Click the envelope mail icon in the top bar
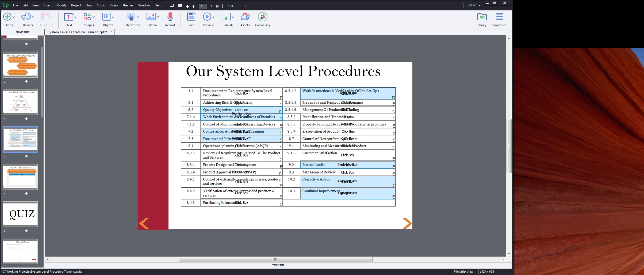The image size is (644, 275). coord(180,6)
